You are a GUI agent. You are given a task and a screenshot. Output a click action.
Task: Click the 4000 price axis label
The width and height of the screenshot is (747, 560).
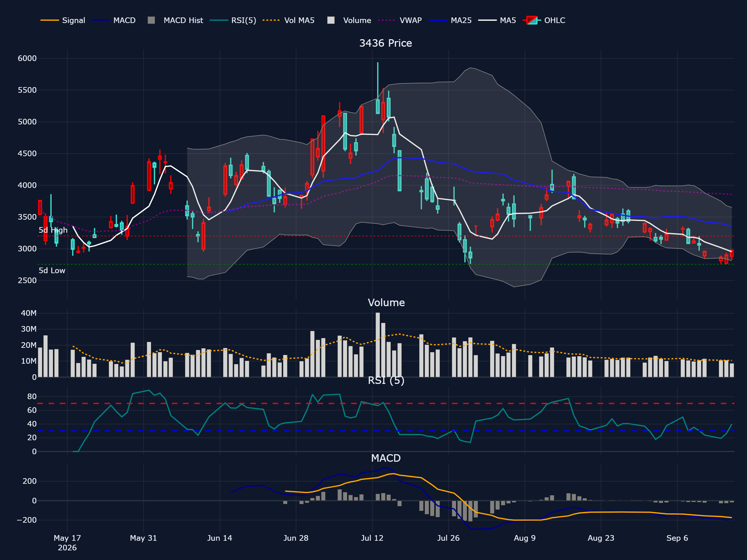point(27,185)
